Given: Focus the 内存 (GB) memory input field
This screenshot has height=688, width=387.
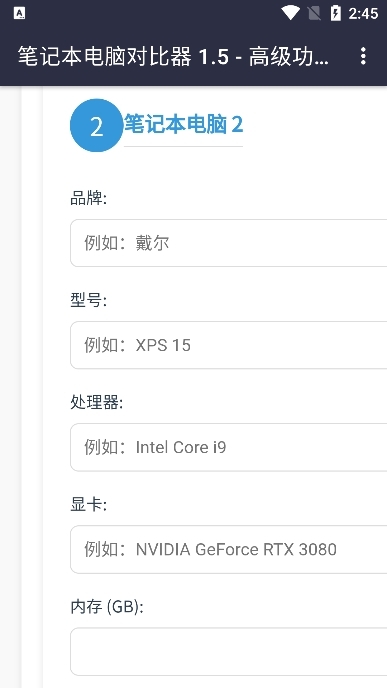Looking at the screenshot, I should click(x=229, y=652).
